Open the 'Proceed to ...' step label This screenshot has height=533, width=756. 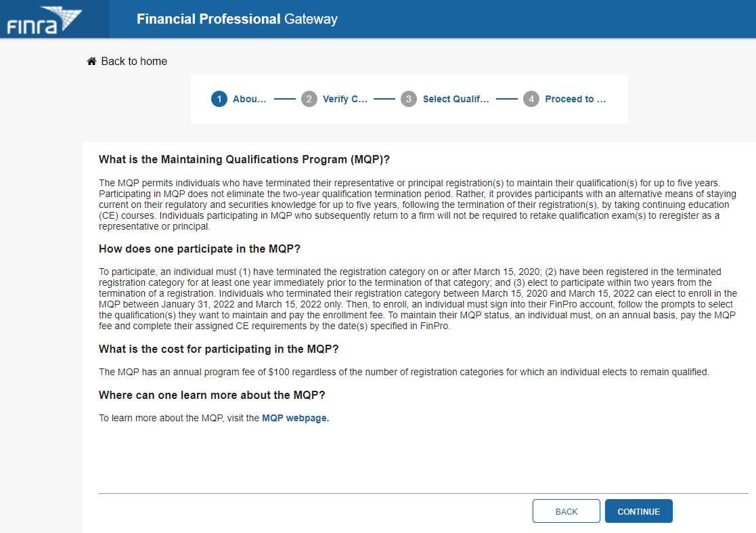pyautogui.click(x=575, y=99)
